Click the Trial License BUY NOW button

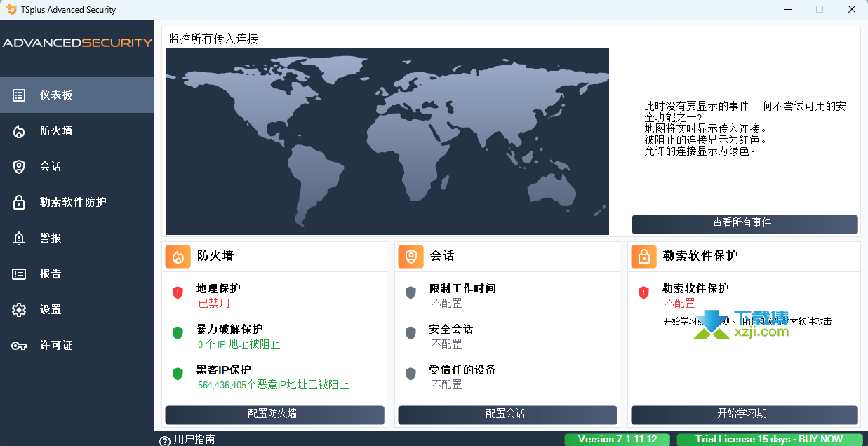pos(770,440)
